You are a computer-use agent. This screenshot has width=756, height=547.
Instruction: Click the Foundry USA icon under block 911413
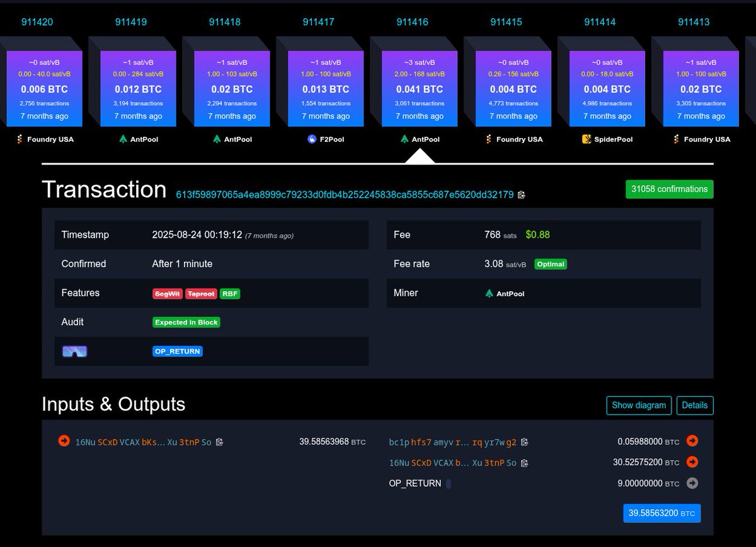pyautogui.click(x=677, y=139)
